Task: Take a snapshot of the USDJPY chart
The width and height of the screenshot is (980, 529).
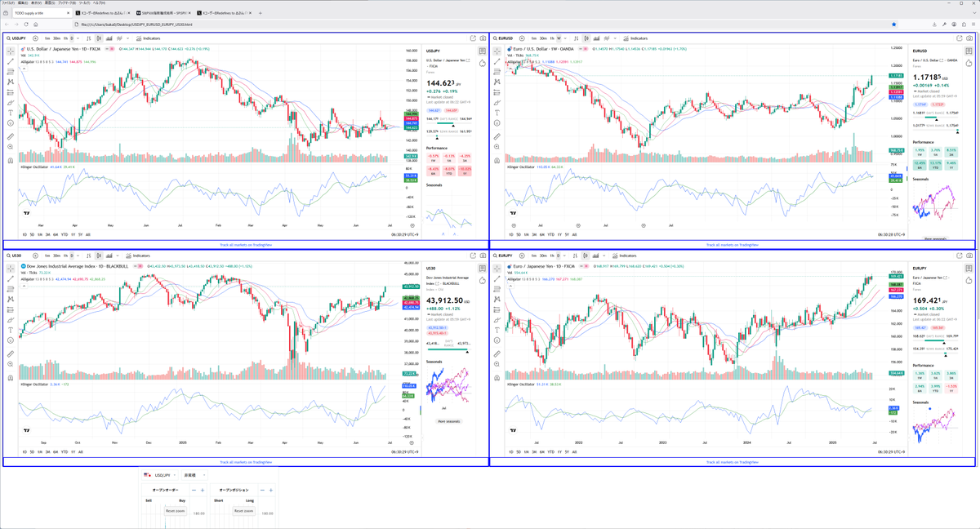Action: pos(483,38)
